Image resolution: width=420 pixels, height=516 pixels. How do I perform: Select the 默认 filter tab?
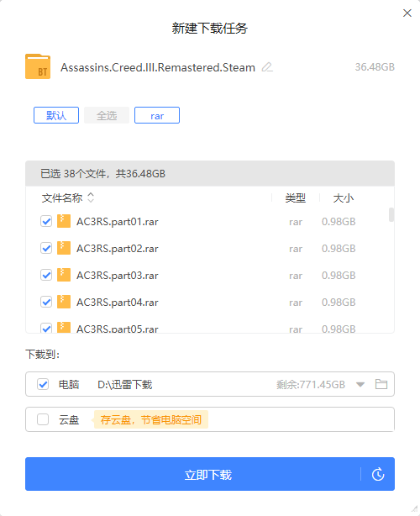[56, 115]
